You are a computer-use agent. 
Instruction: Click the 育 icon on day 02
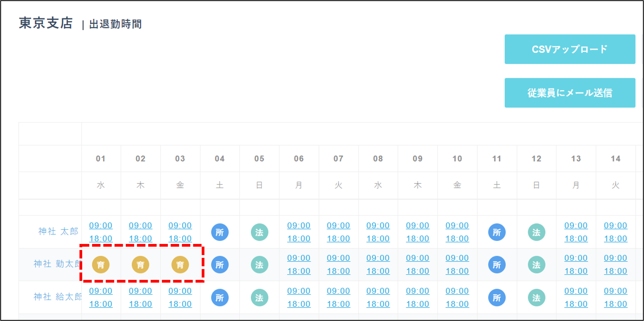point(140,264)
